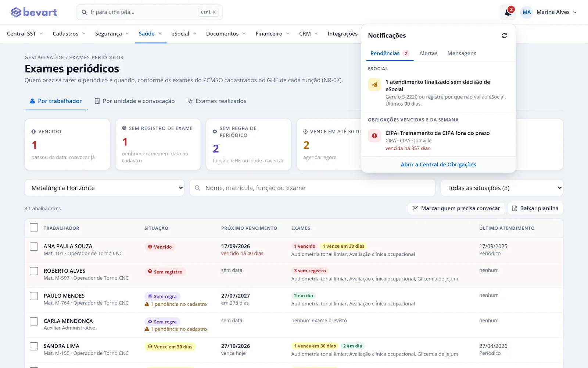Click the 3 sem registro exam tag
Screen dimensions: 588x368
click(x=310, y=270)
